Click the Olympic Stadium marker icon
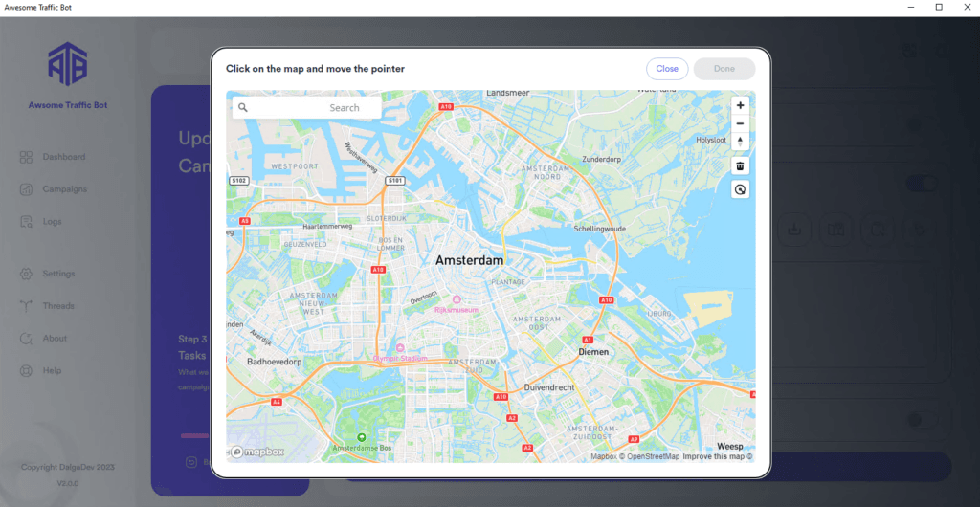The image size is (980, 507). click(400, 348)
